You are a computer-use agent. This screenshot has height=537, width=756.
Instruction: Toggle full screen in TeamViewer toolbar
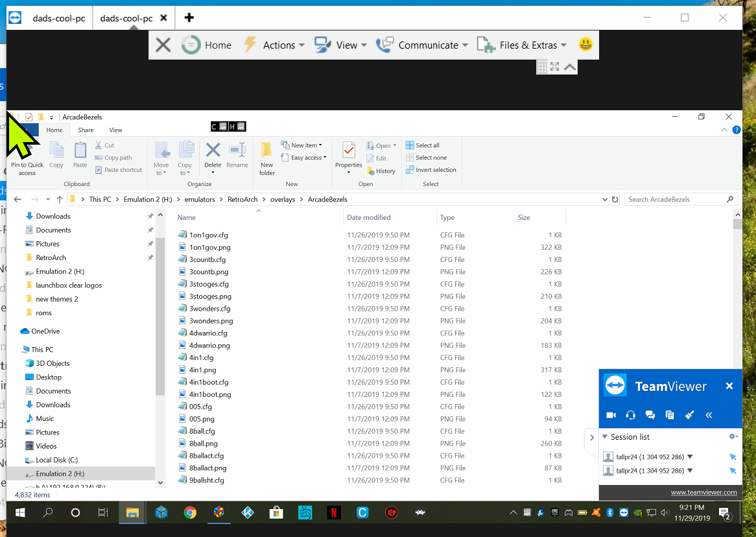(x=555, y=67)
